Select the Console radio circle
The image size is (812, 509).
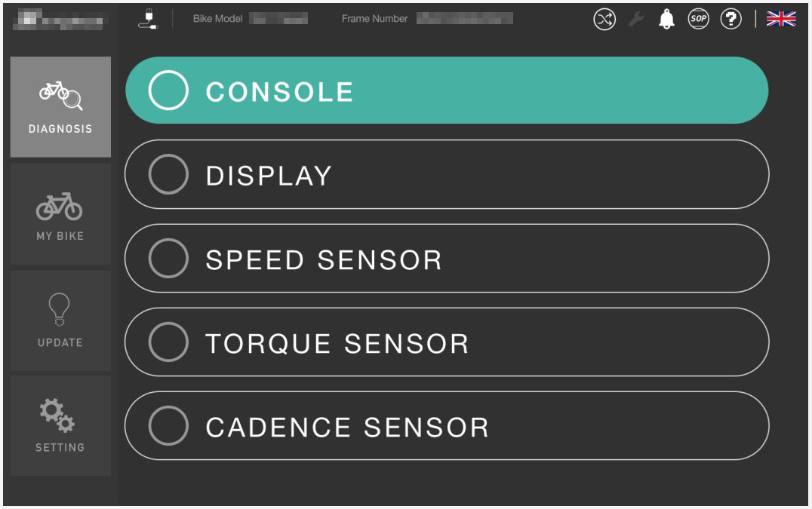(x=168, y=91)
